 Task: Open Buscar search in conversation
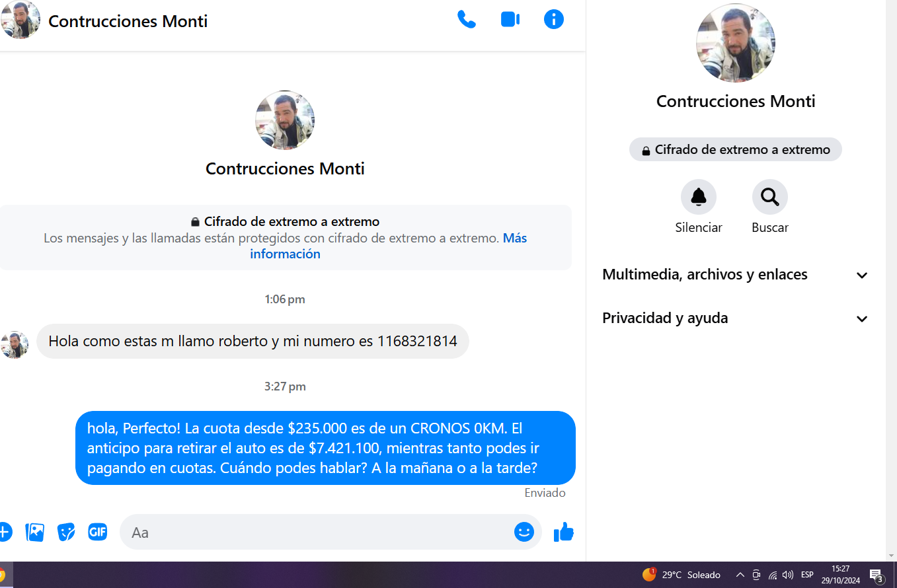770,197
